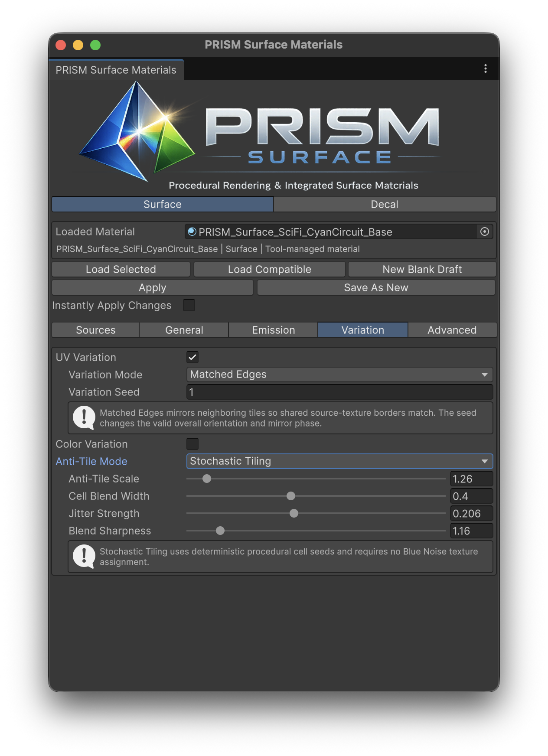Click the Anti-Tile Mode label

pyautogui.click(x=91, y=461)
